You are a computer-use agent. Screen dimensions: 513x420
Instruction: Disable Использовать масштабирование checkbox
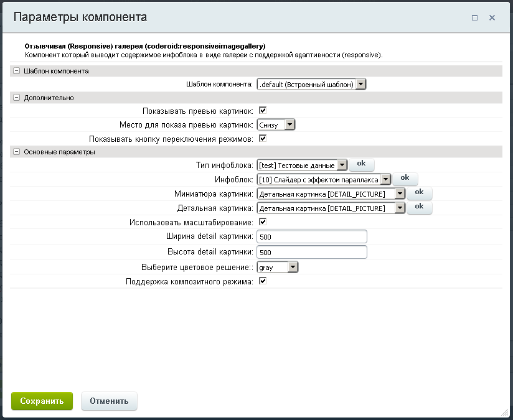[263, 222]
